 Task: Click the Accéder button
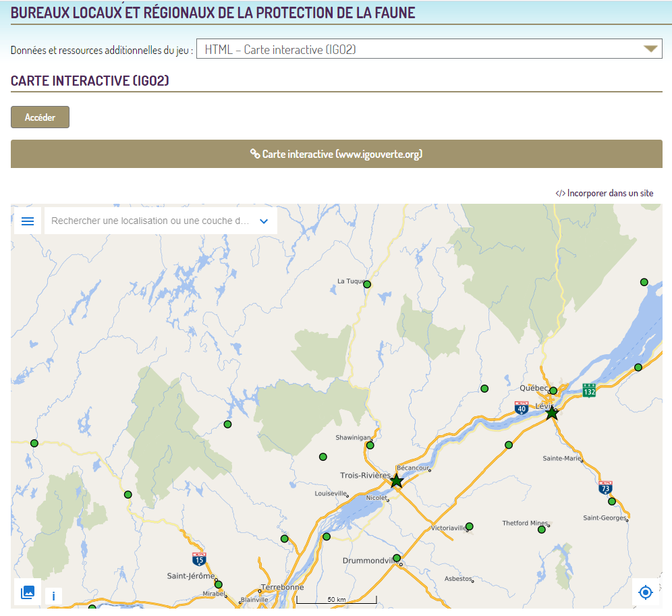coord(40,117)
